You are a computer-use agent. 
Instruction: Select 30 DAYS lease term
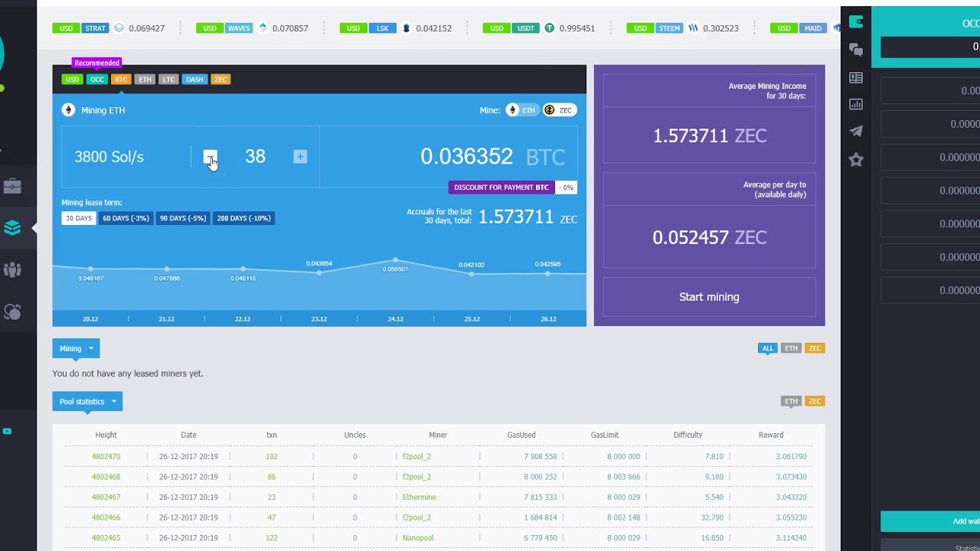pos(78,218)
